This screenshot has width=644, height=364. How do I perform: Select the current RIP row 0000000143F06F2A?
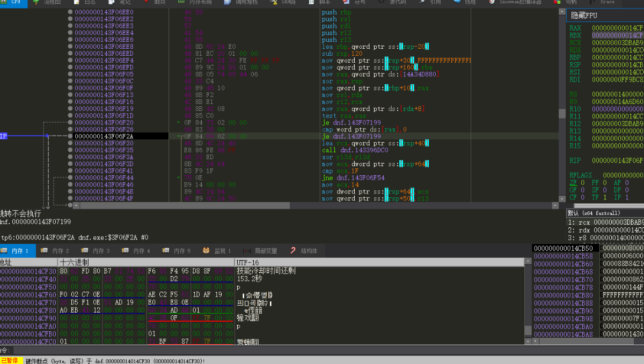pos(121,136)
